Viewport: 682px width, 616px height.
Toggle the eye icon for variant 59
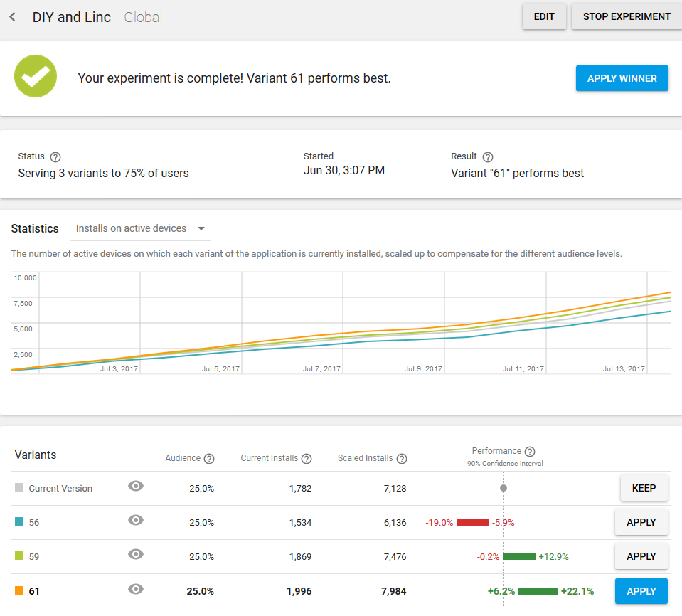(136, 554)
